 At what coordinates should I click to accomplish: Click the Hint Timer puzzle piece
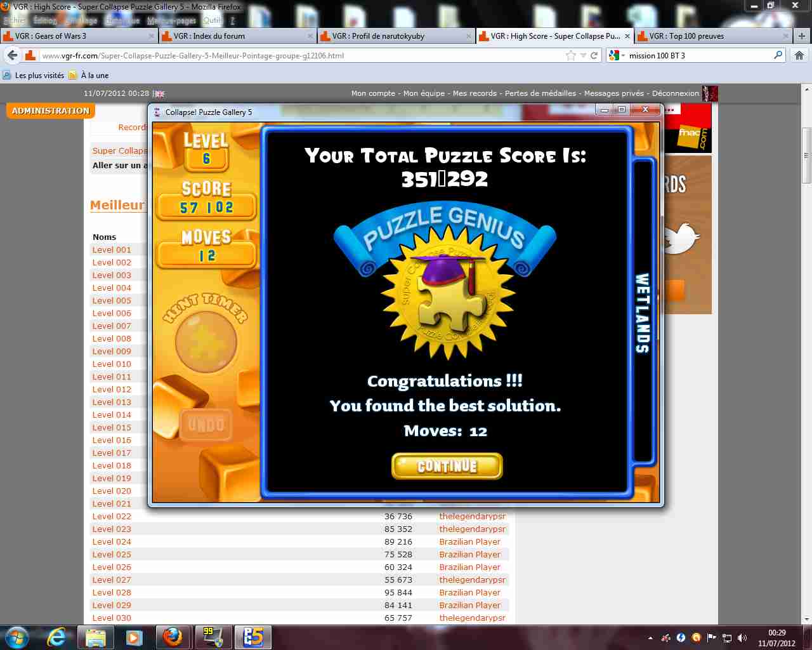pyautogui.click(x=206, y=342)
